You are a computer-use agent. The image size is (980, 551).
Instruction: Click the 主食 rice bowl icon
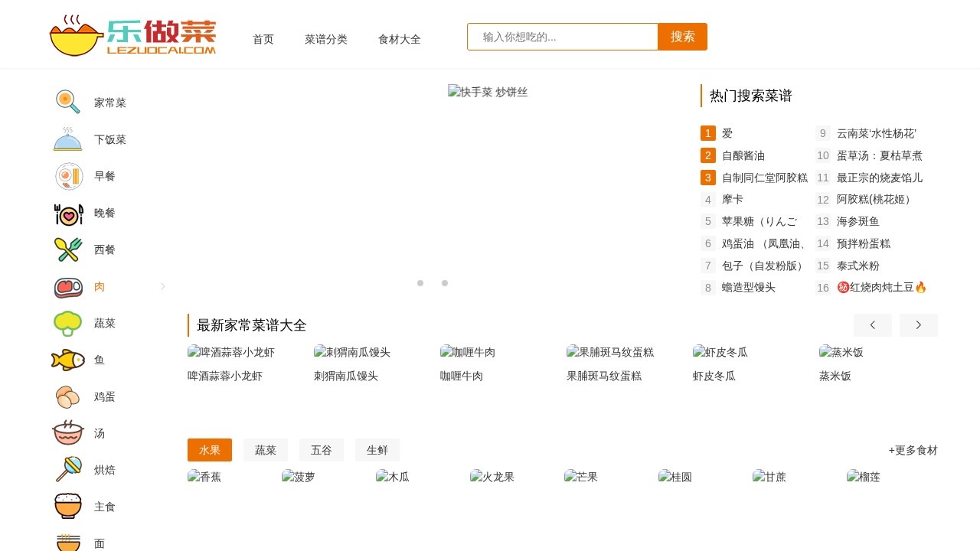(x=67, y=506)
